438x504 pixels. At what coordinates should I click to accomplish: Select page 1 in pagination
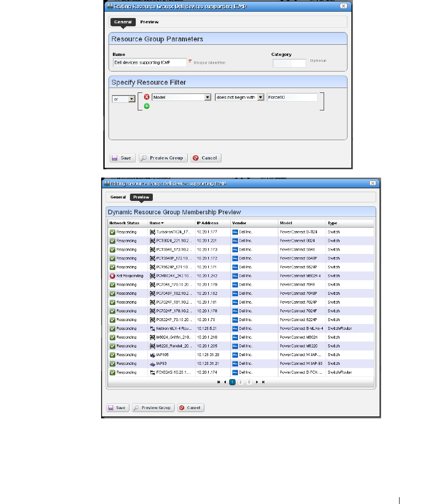pyautogui.click(x=232, y=382)
